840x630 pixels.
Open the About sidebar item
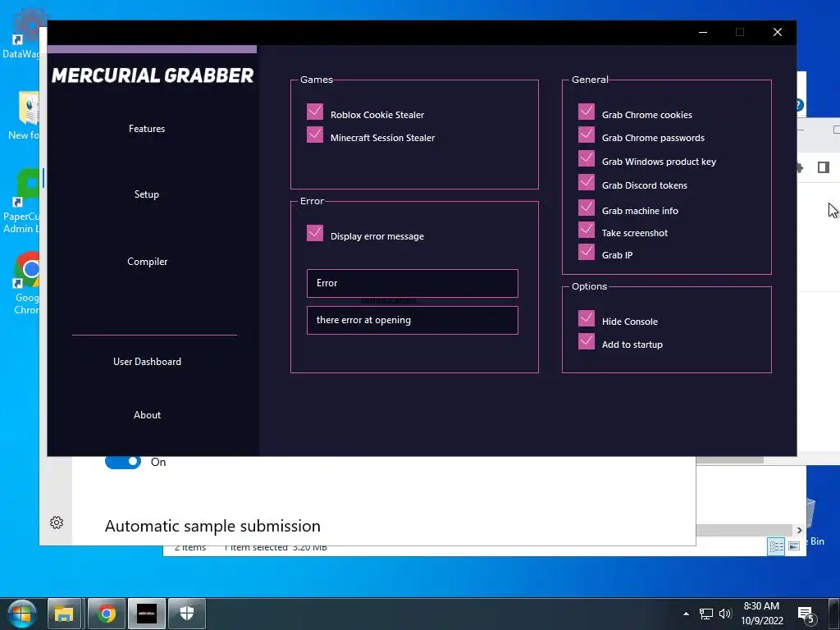point(148,414)
